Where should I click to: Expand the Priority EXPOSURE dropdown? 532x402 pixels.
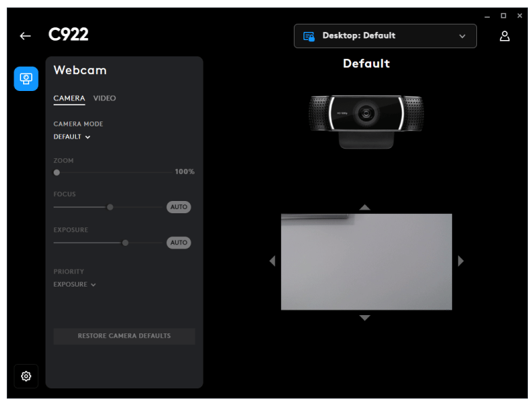tap(75, 284)
